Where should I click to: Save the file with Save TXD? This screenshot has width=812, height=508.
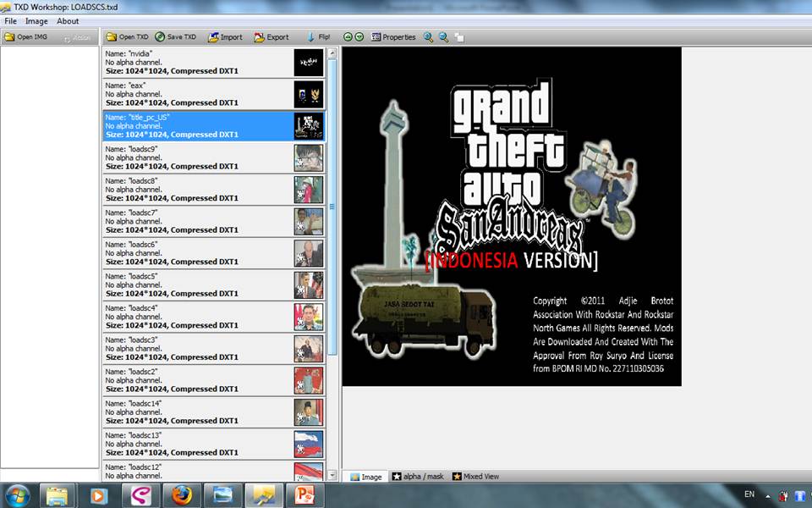point(176,36)
